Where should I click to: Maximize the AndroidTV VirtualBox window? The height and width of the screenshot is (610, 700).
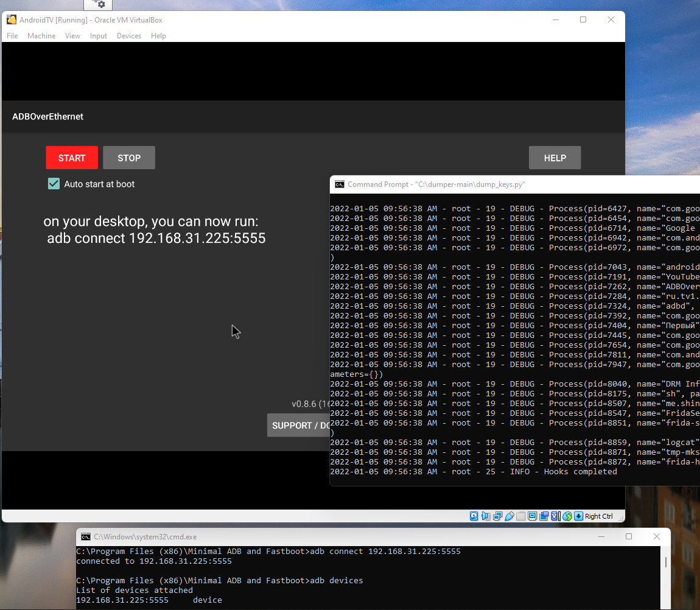pyautogui.click(x=583, y=19)
